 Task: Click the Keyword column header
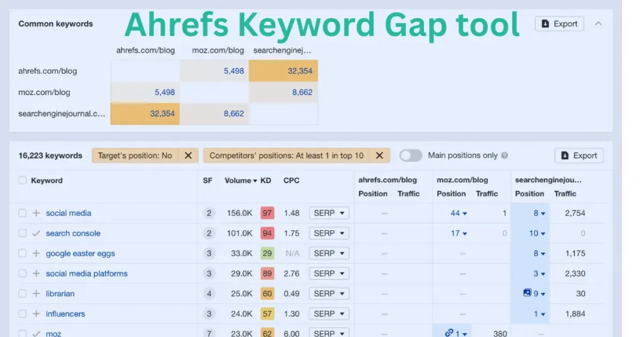coord(47,180)
